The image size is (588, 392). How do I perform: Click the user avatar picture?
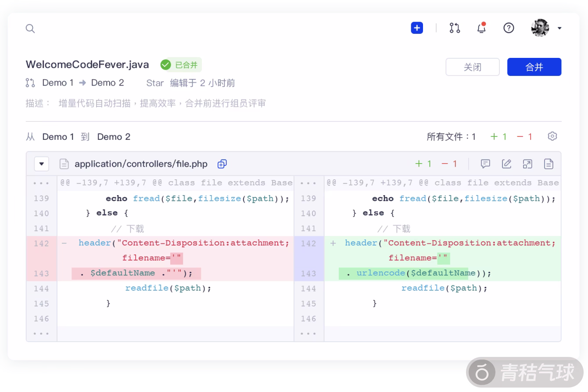[540, 28]
